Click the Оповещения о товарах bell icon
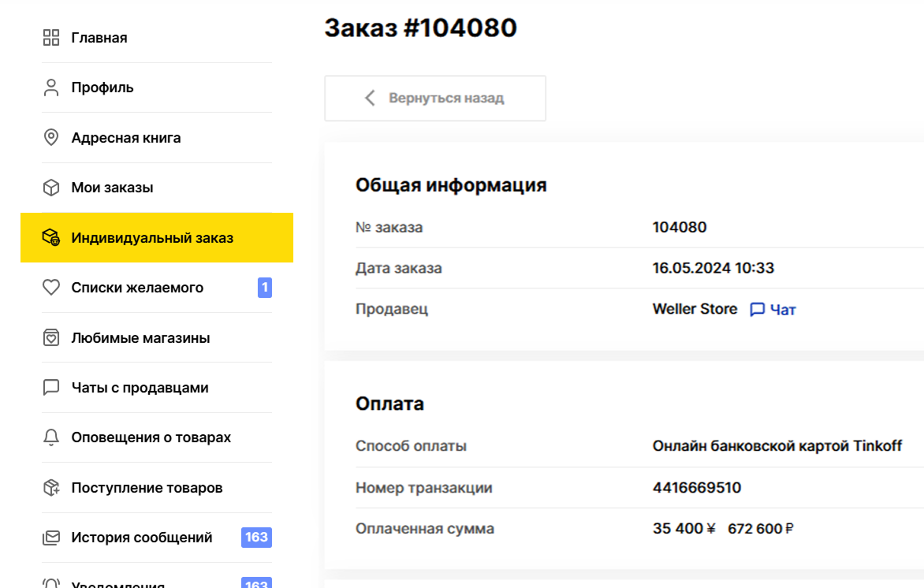The width and height of the screenshot is (924, 588). coord(50,437)
